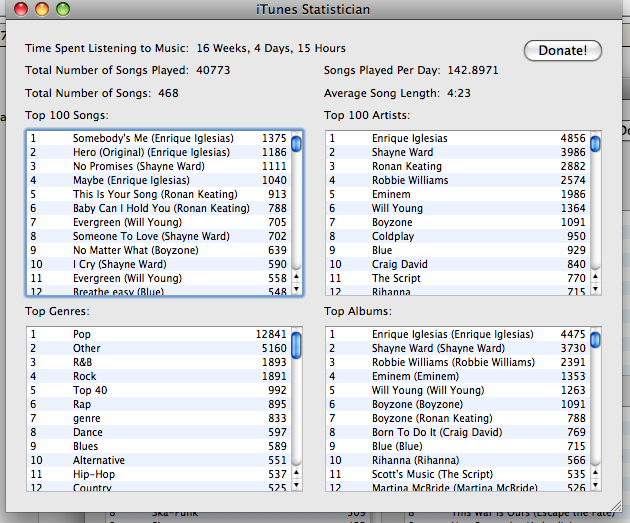Select Evergreen (Will Young) with 705 plays
This screenshot has height=523, width=630.
tap(159, 222)
